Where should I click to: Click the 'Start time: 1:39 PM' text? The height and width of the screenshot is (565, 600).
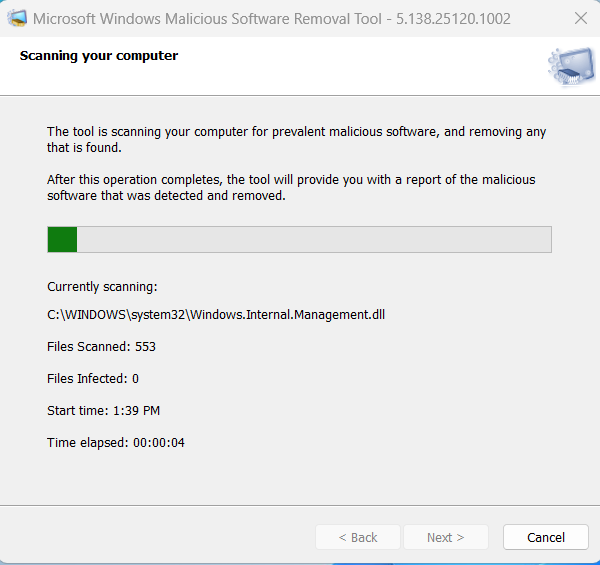[x=103, y=410]
